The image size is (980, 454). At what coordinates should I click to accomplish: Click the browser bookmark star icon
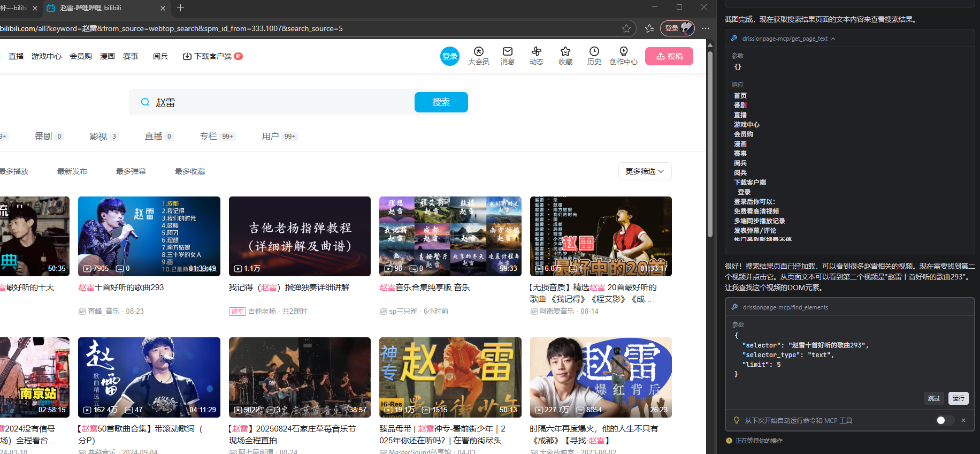point(626,28)
